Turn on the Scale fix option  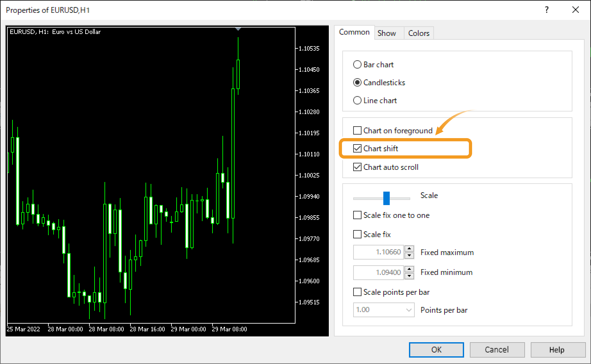[357, 234]
